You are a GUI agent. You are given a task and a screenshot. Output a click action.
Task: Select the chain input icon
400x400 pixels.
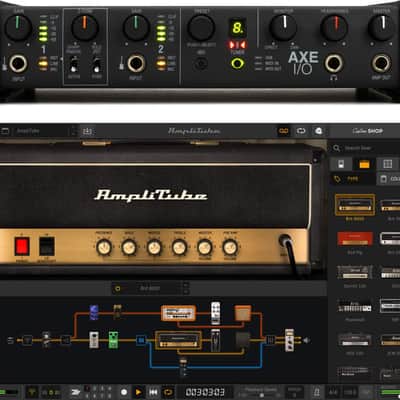pyautogui.click(x=10, y=340)
